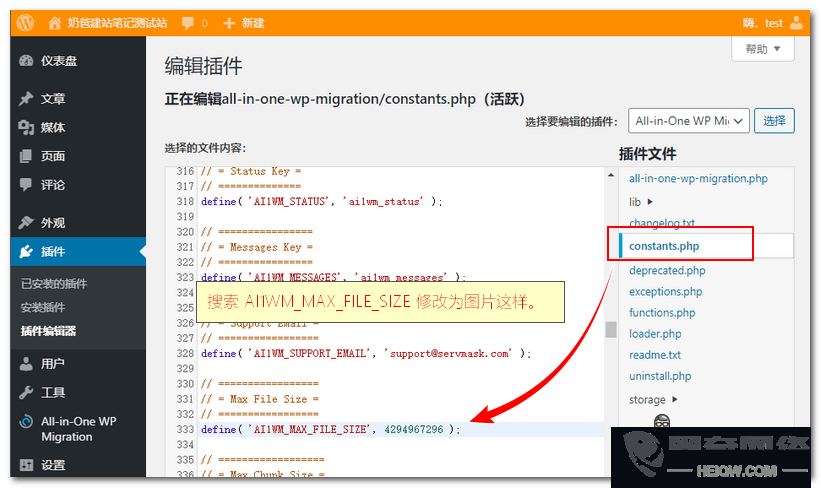The width and height of the screenshot is (821, 488).
Task: Click the 设置 settings icon
Action: click(x=26, y=464)
